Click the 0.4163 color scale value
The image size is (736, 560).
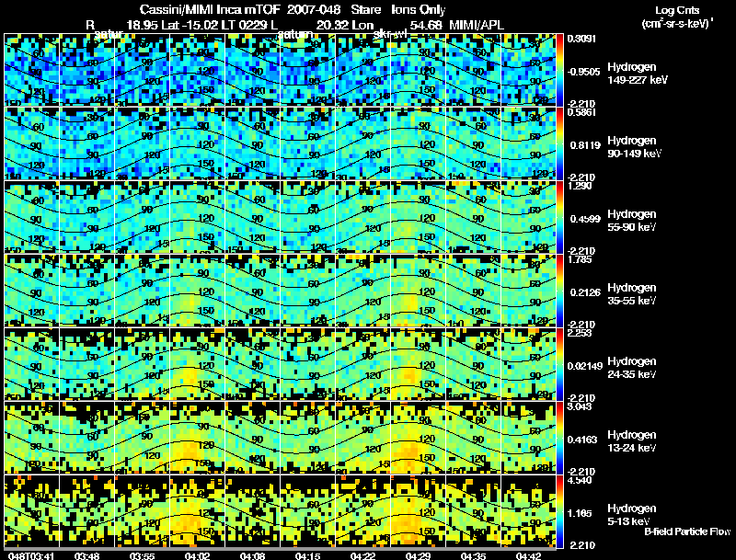pyautogui.click(x=582, y=440)
